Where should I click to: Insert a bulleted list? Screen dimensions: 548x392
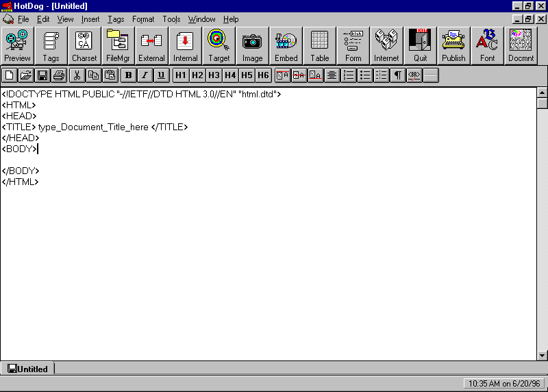click(x=365, y=75)
